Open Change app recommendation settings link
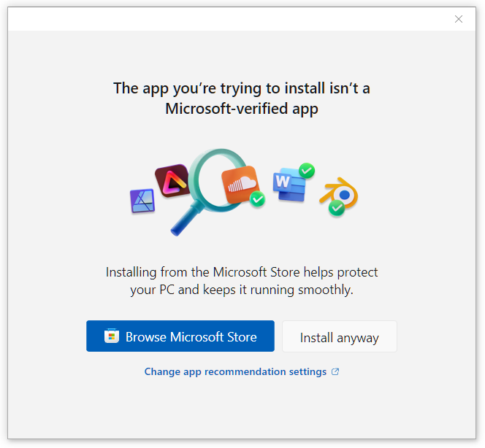 [235, 371]
